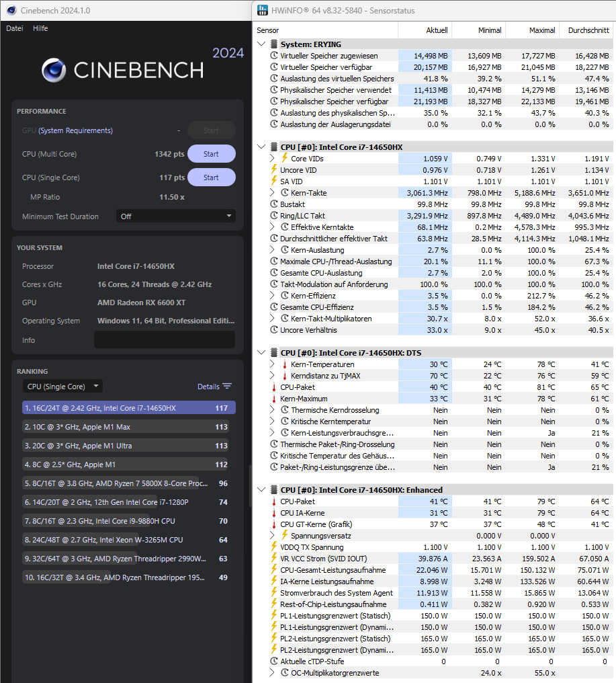
Task: Expand the Kerndistanz zu TjMAX row
Action: [272, 375]
